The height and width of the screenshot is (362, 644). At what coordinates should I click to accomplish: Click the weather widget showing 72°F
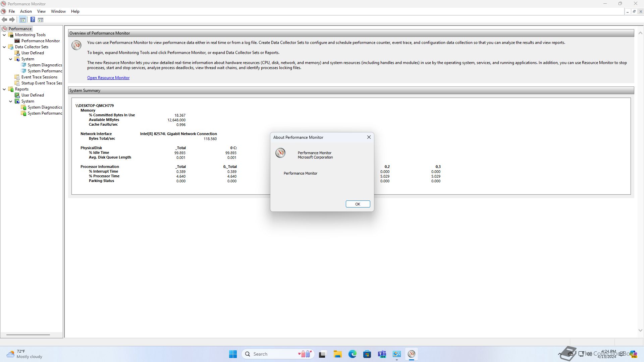coord(24,354)
